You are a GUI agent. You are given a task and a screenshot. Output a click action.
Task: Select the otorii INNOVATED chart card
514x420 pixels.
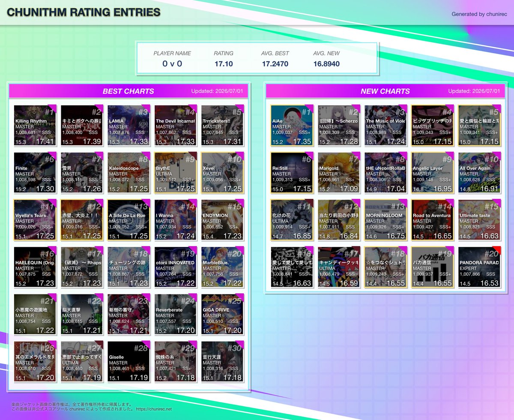tap(176, 267)
